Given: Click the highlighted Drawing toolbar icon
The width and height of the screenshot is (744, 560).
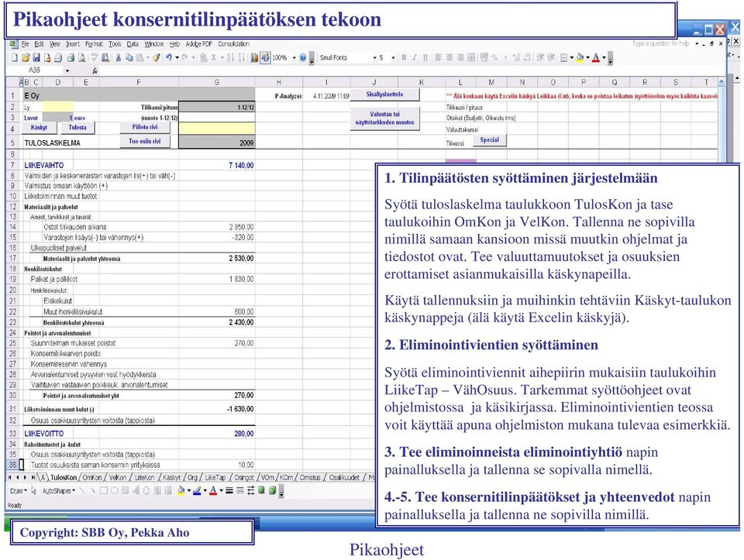Looking at the screenshot, I should pyautogui.click(x=265, y=57).
